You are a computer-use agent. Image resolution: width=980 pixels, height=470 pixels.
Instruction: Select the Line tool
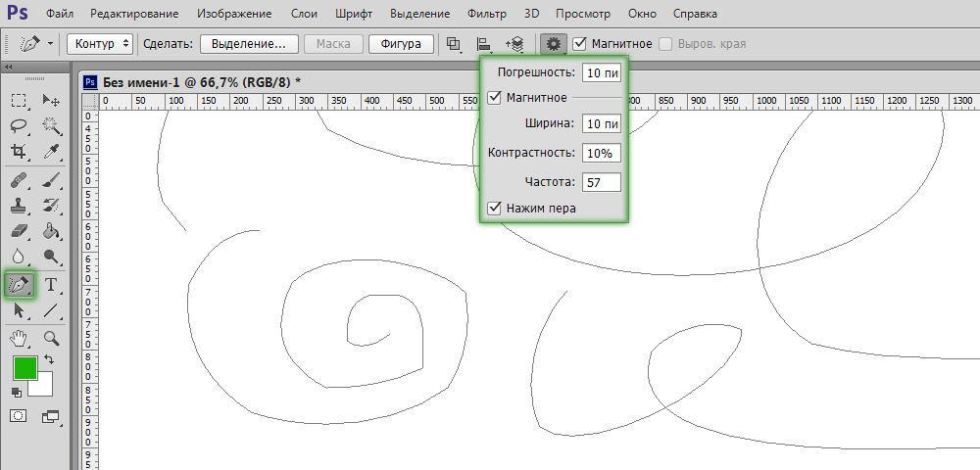(x=51, y=310)
